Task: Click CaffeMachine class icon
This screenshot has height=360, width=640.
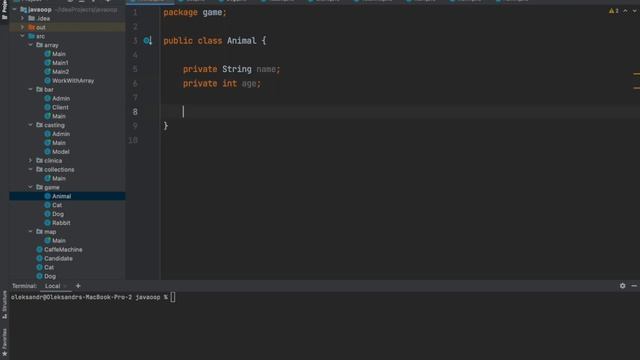Action: [x=39, y=249]
